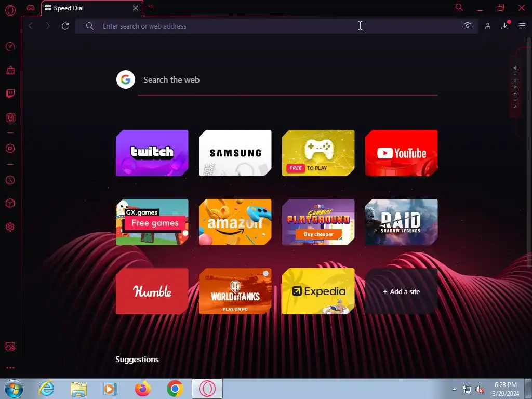Open Easy Setup sliders icon

point(522,26)
